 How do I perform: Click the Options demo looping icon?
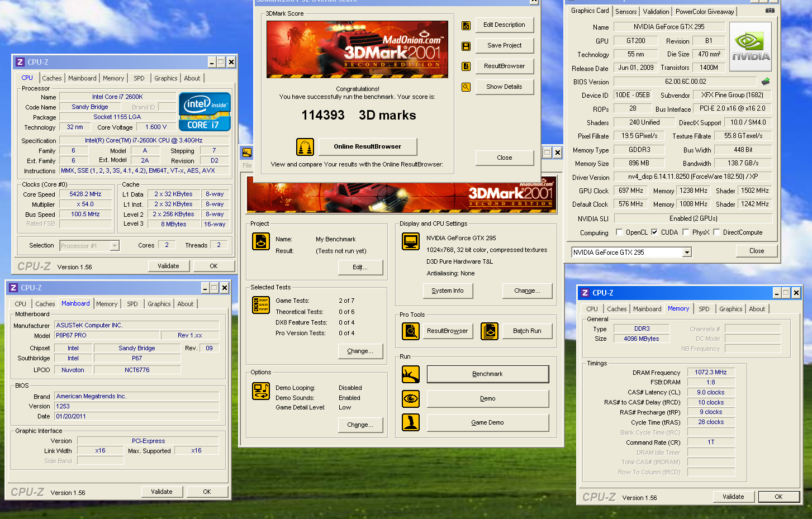click(x=261, y=391)
